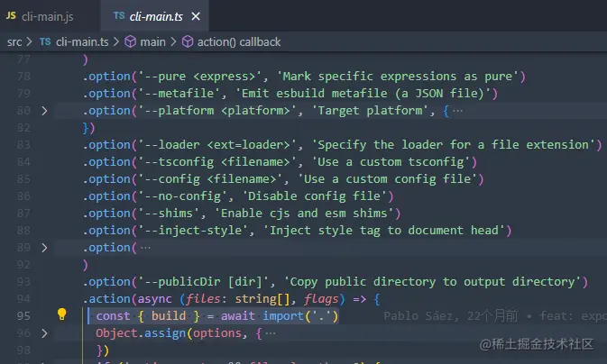The height and width of the screenshot is (364, 607).
Task: Unfold the ellipsis after .option( on line 89
Action: pos(145,248)
